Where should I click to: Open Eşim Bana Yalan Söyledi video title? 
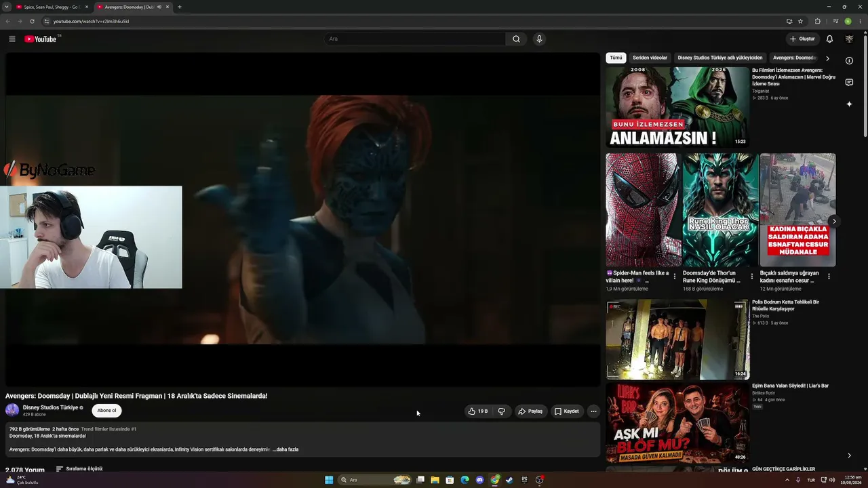[x=790, y=386]
